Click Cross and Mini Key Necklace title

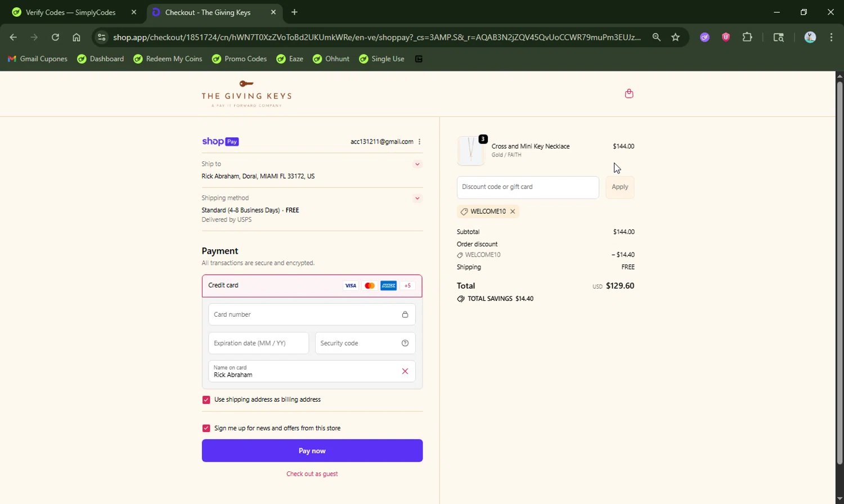pyautogui.click(x=531, y=146)
